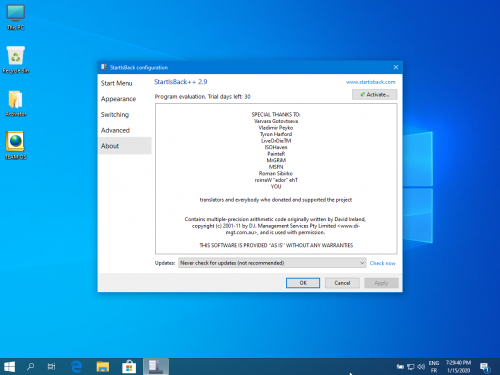Click the Activate... button
The height and width of the screenshot is (375, 500).
coord(374,95)
